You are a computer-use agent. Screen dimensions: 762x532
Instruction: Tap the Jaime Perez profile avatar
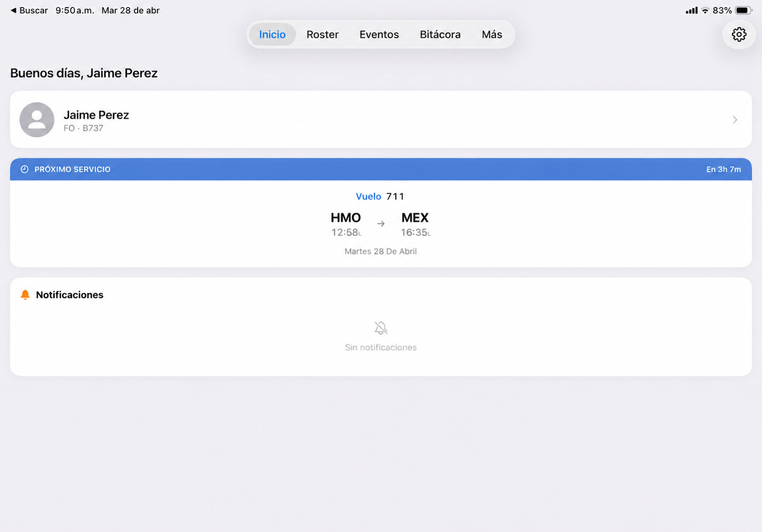pos(37,120)
